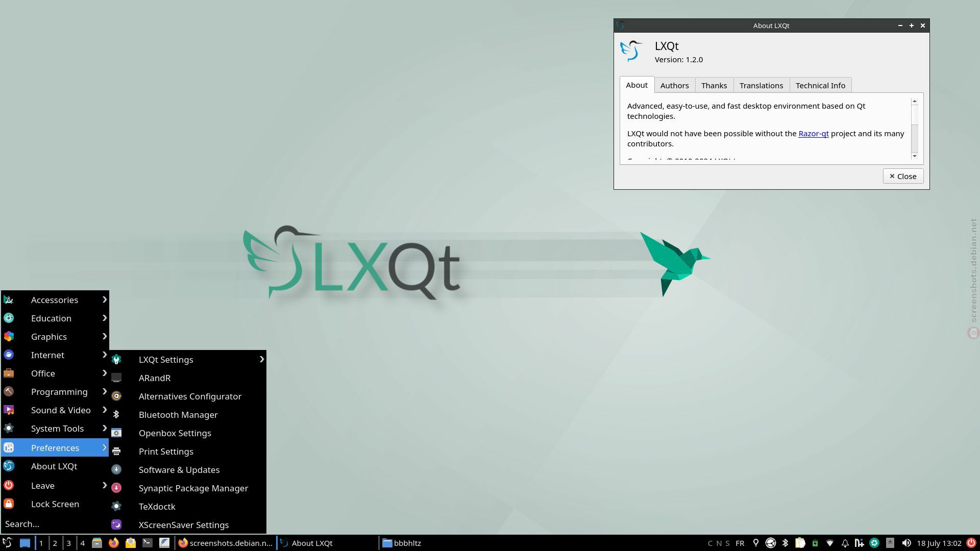The width and height of the screenshot is (980, 551).
Task: Open the LXQt main menu button on panel
Action: click(7, 543)
